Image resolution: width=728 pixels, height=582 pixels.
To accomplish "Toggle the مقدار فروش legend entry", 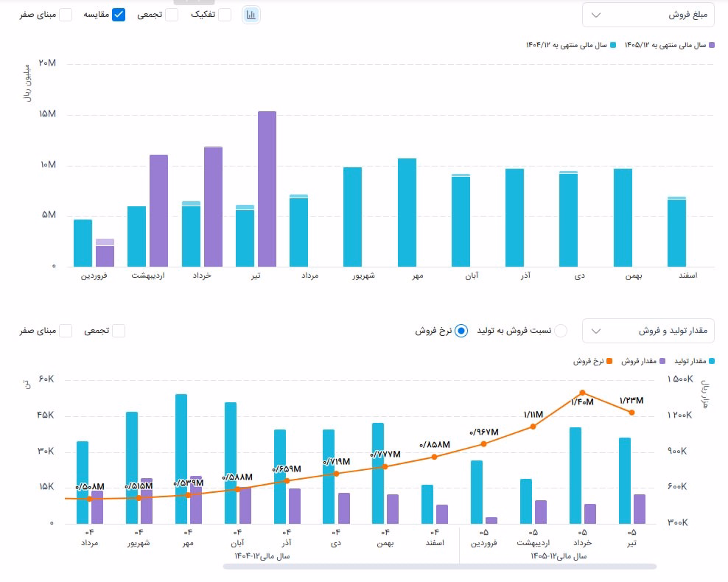I will (x=643, y=361).
